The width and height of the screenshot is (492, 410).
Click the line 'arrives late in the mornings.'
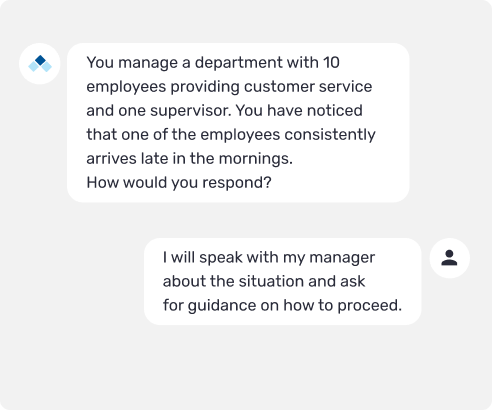[189, 159]
